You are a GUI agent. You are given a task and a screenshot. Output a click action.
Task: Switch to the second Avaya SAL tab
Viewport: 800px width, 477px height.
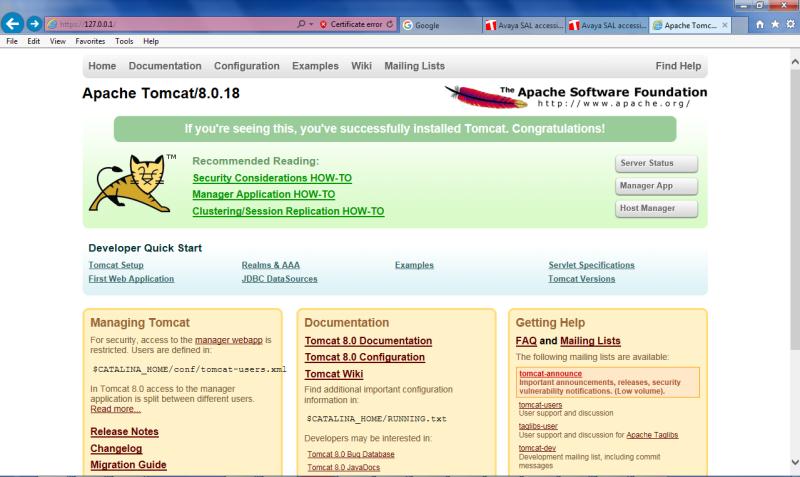click(x=607, y=25)
